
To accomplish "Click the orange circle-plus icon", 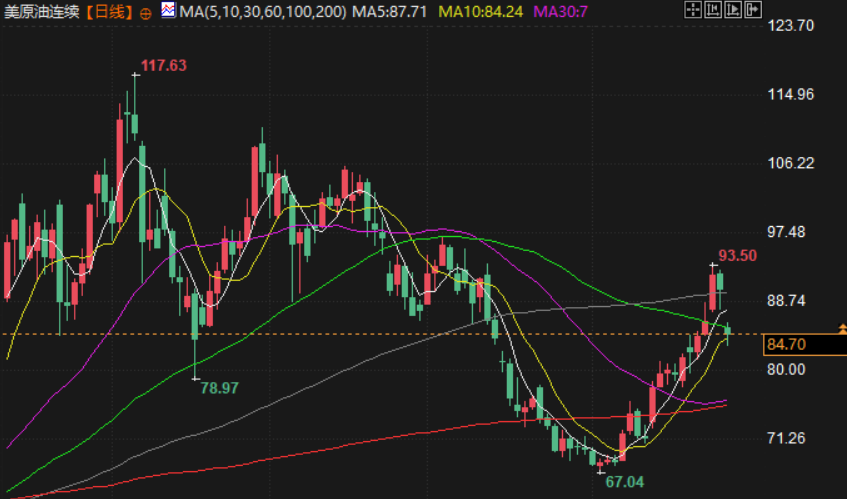I will (145, 14).
